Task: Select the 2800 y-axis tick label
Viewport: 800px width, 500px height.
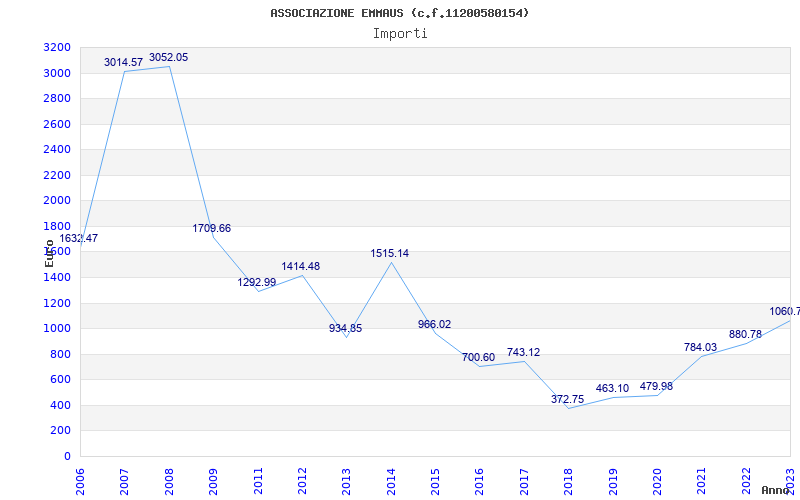Action: 57,99
